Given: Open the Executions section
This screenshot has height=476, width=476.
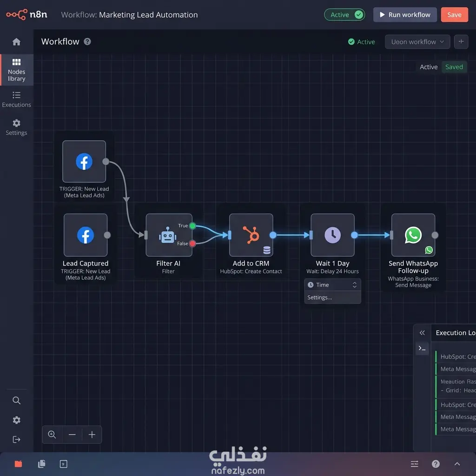Looking at the screenshot, I should coord(16,99).
